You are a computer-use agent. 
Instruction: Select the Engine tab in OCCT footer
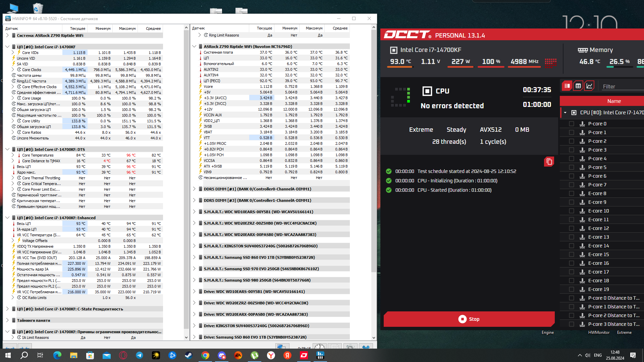(x=547, y=333)
